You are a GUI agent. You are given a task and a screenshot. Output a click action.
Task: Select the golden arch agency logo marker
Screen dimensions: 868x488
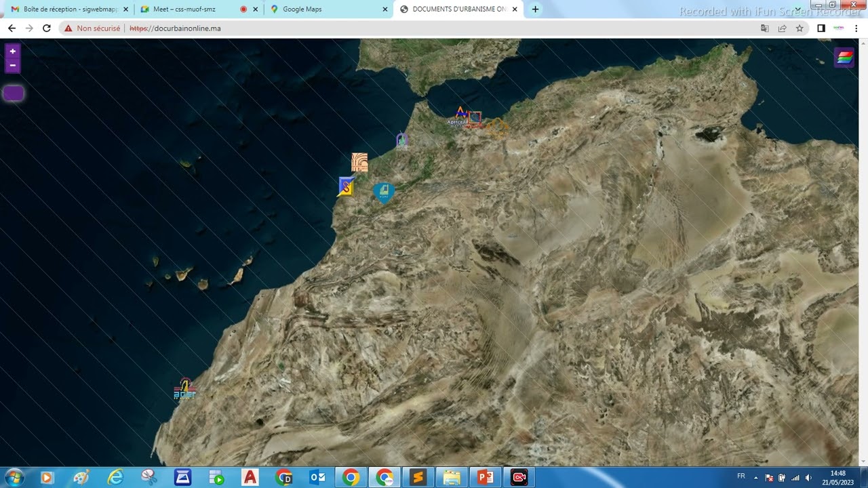click(497, 127)
